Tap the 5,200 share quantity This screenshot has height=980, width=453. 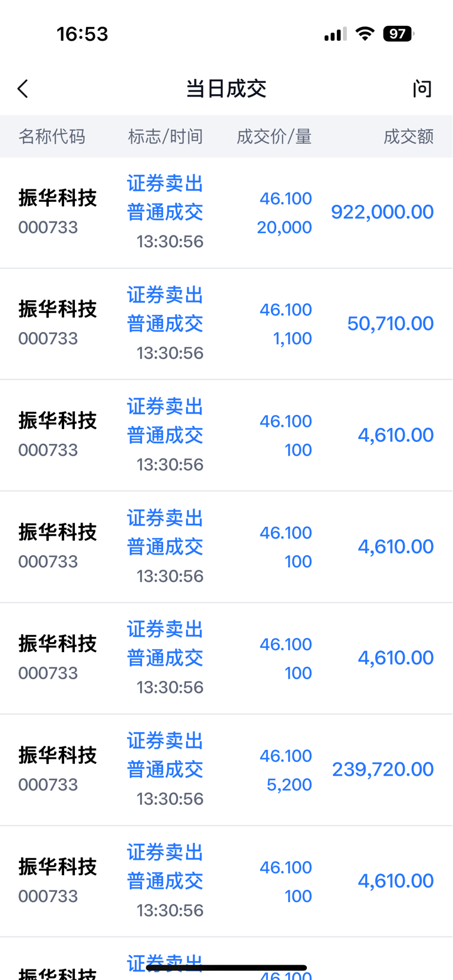(x=289, y=785)
